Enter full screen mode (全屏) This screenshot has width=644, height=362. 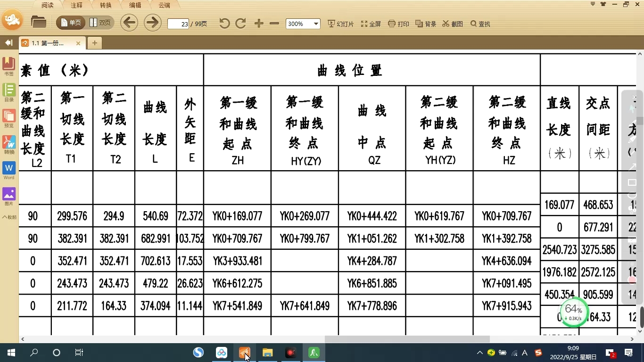[371, 24]
